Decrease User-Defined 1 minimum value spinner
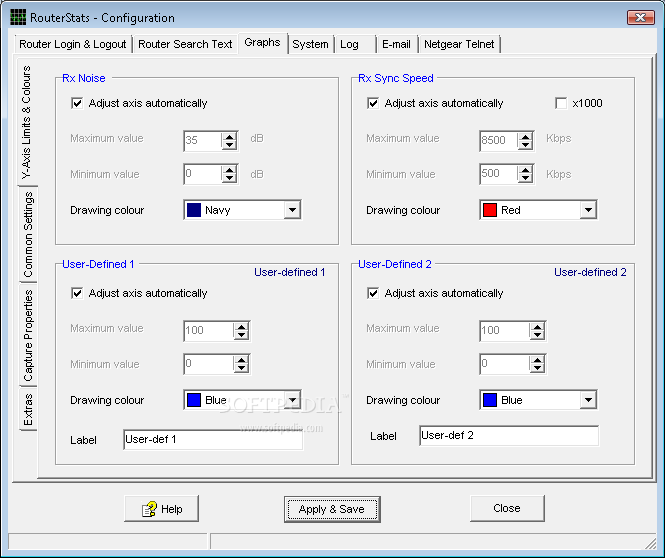The image size is (665, 558). [241, 368]
